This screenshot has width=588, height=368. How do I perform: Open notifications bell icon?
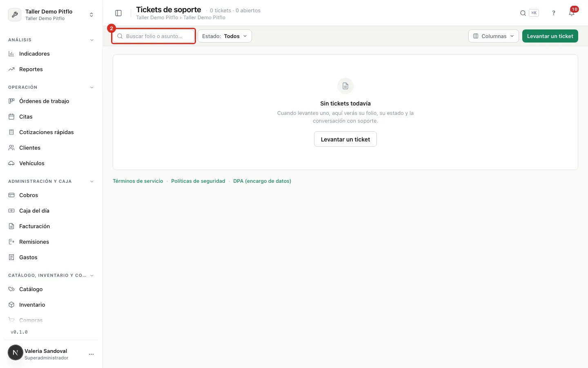[x=572, y=13]
